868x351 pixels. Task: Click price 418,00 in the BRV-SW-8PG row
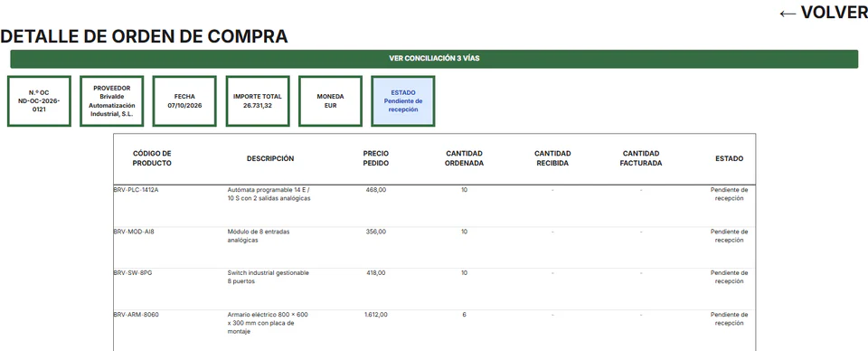coord(376,273)
